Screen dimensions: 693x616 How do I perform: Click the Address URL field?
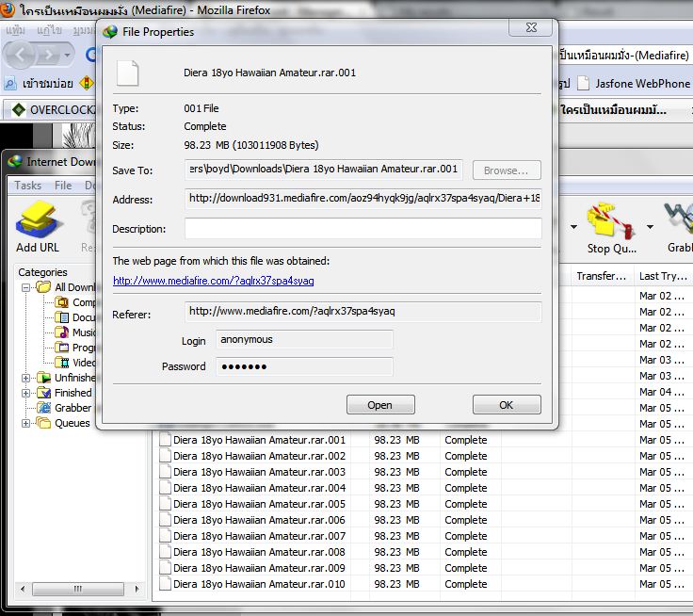click(x=363, y=199)
